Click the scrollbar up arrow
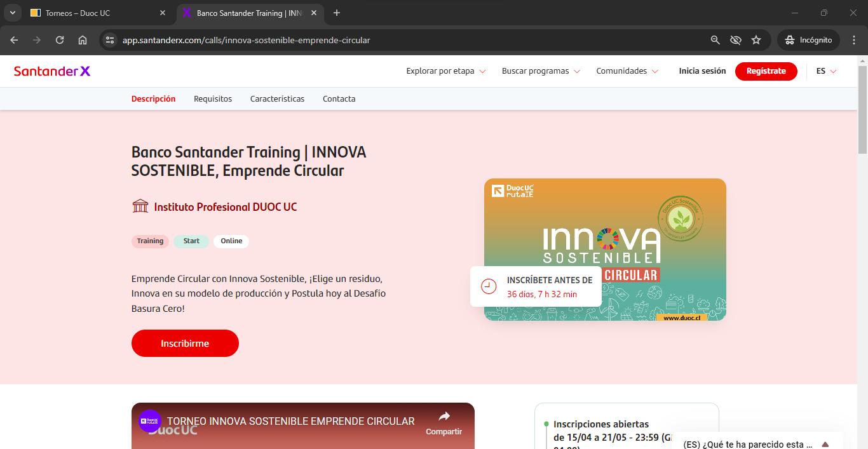Image resolution: width=868 pixels, height=449 pixels. point(862,60)
